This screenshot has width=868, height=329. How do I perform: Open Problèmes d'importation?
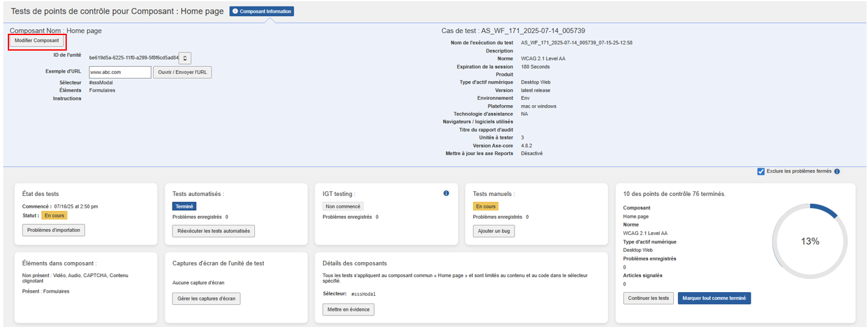click(x=53, y=230)
